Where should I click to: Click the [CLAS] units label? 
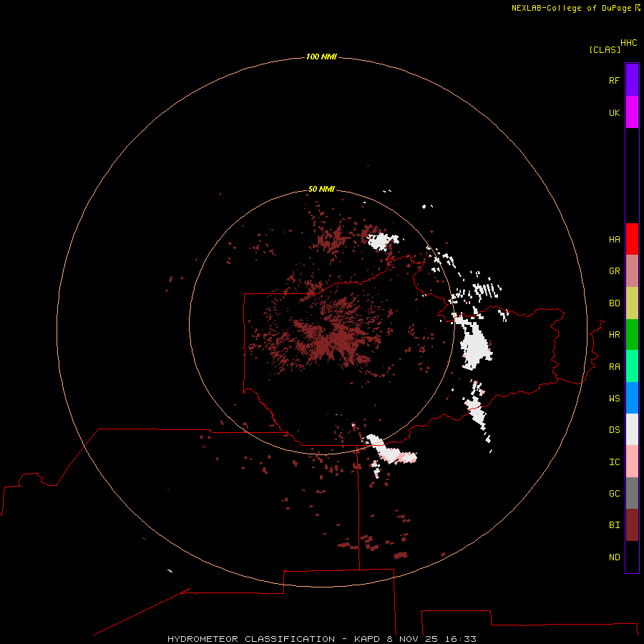[605, 49]
